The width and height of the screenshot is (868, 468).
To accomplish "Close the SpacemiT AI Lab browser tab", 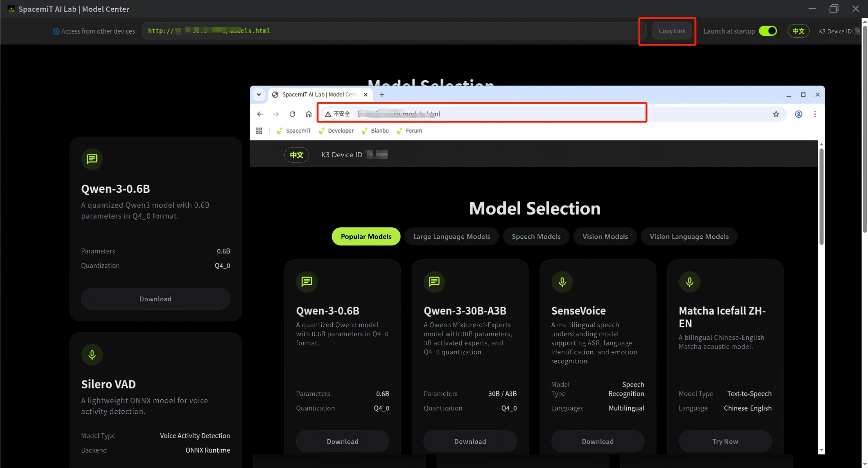I will 365,95.
